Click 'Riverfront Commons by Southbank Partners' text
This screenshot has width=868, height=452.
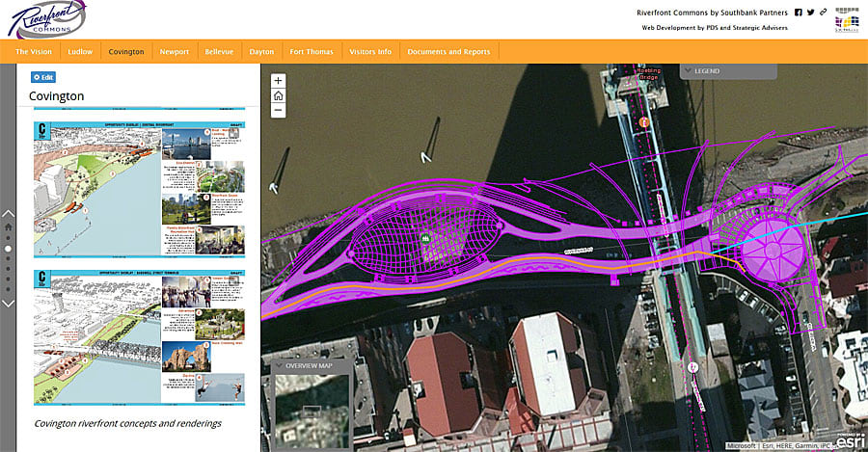pos(712,13)
